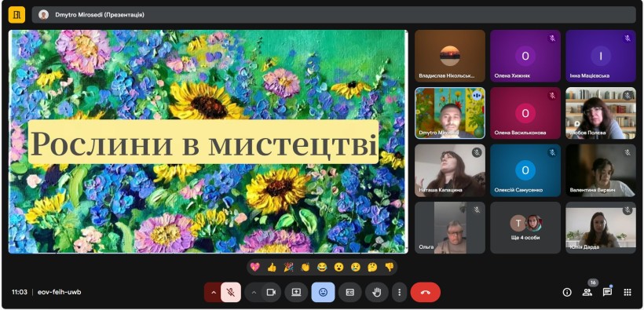The image size is (644, 310).
Task: Select Владислав Нікольський participant tile
Action: [450, 57]
